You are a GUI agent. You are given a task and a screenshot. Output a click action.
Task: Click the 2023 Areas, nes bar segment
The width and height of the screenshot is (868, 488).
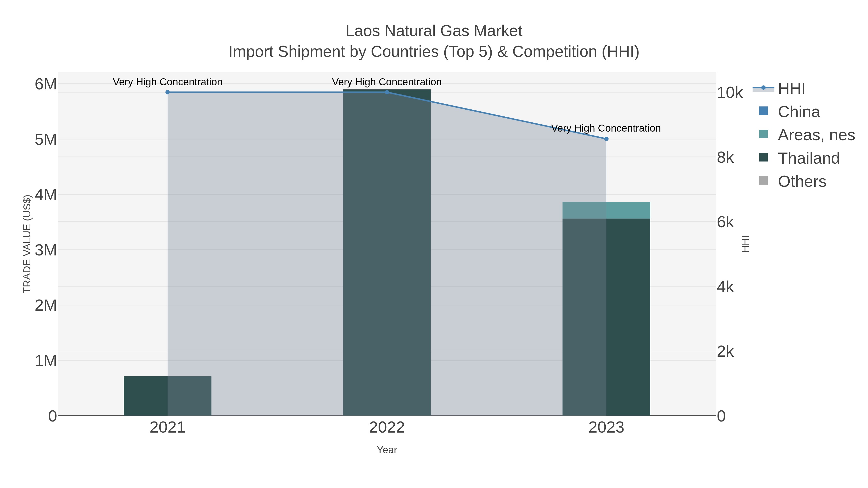click(606, 210)
